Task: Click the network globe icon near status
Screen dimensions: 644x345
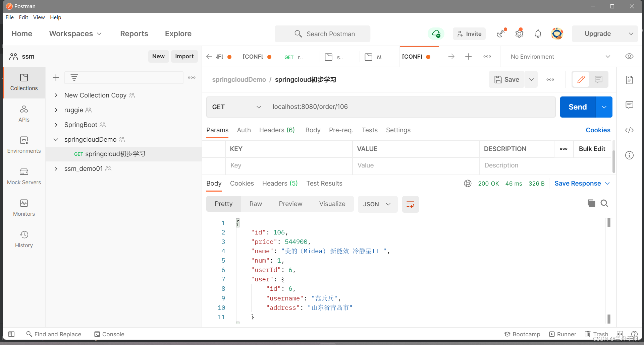Action: tap(468, 184)
